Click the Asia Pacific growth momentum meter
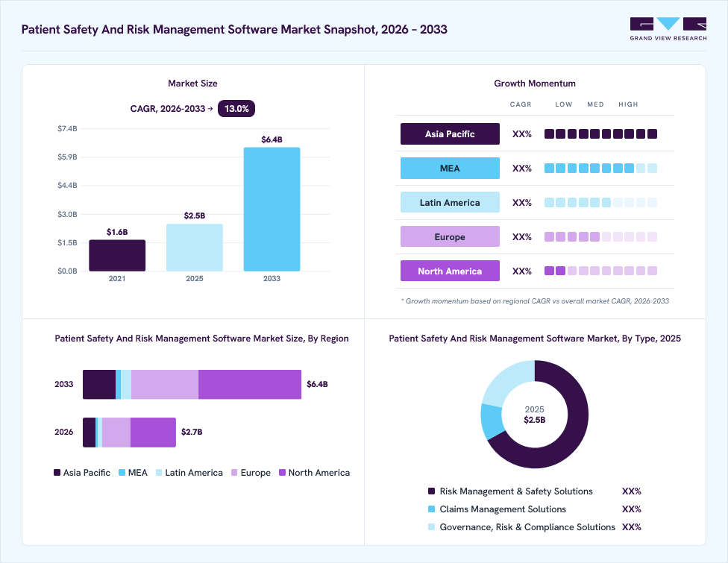Image resolution: width=728 pixels, height=563 pixels. pos(600,134)
